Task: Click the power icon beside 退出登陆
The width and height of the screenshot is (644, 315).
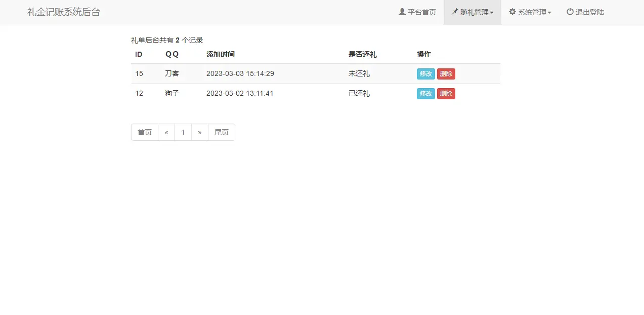Action: point(570,12)
